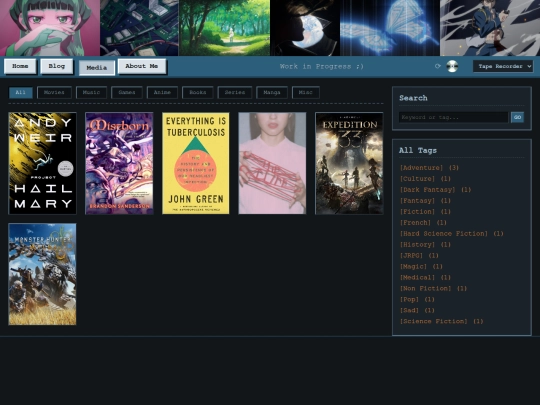Select the [Medical] tag
This screenshot has height=405, width=540.
(x=417, y=278)
